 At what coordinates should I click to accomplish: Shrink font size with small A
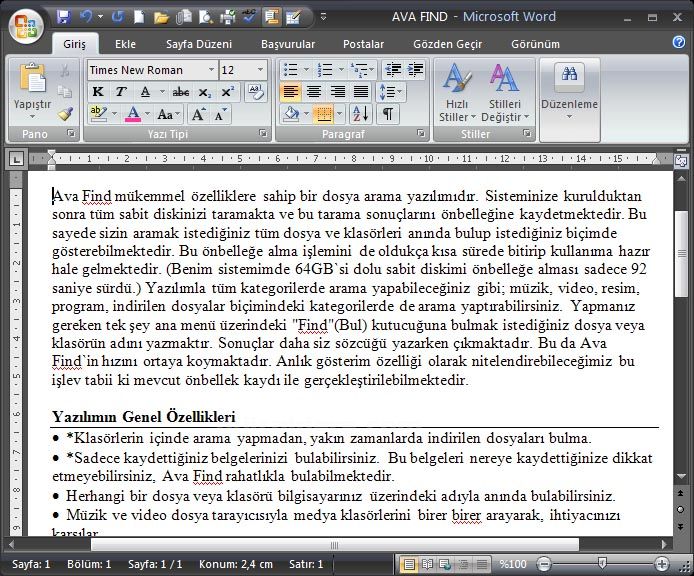click(220, 115)
